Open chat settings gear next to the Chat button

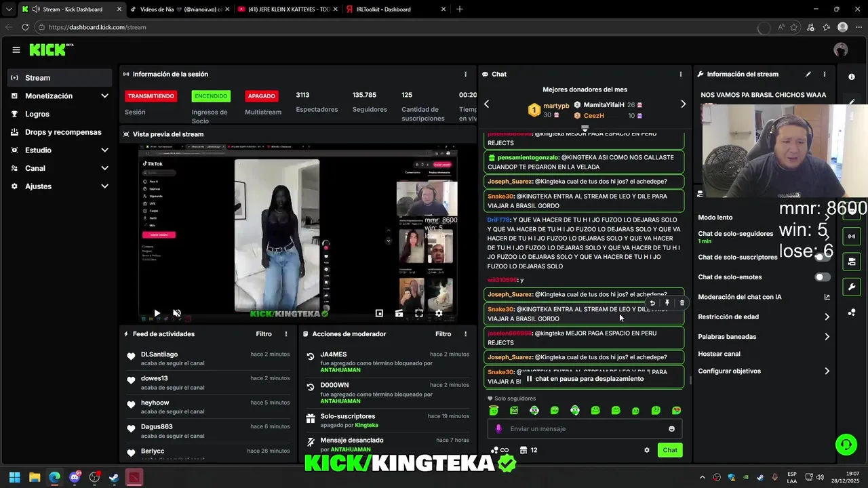point(646,450)
